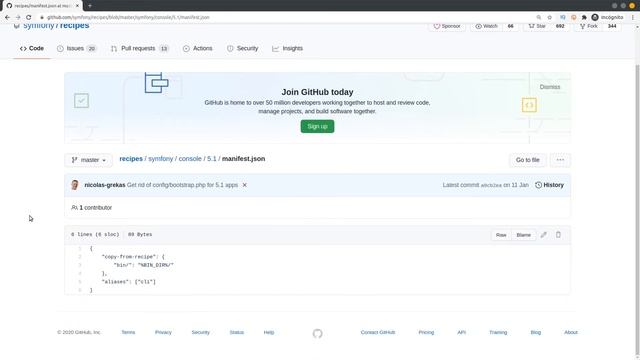This screenshot has height=360, width=640.
Task: Open recipes breadcrumb link
Action: click(x=131, y=159)
